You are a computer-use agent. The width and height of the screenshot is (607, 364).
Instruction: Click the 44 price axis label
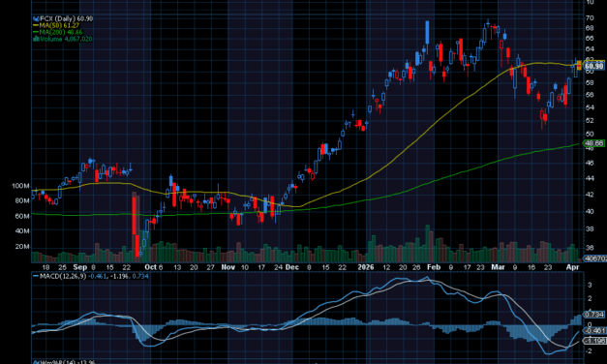[590, 178]
